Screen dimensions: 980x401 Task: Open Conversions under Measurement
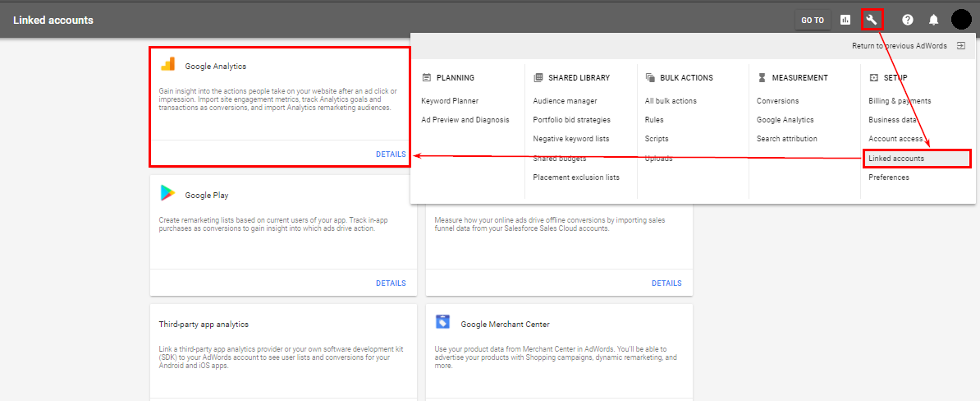coord(777,101)
